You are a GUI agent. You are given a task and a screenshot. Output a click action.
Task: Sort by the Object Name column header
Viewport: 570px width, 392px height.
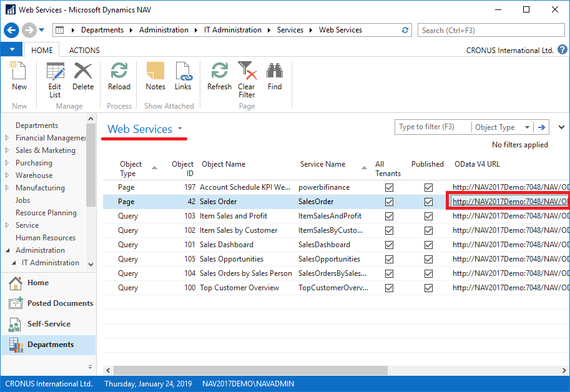[x=224, y=164]
